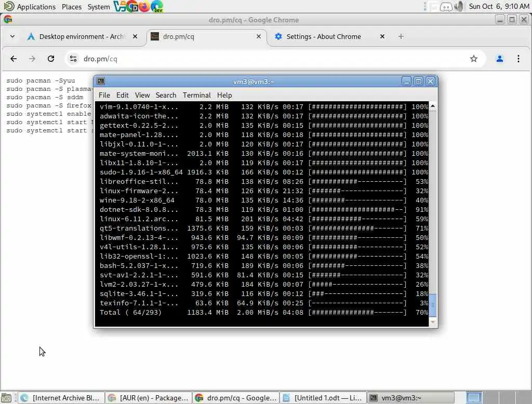
Task: Minimize the vm3@vm3 terminal window
Action: (406, 82)
